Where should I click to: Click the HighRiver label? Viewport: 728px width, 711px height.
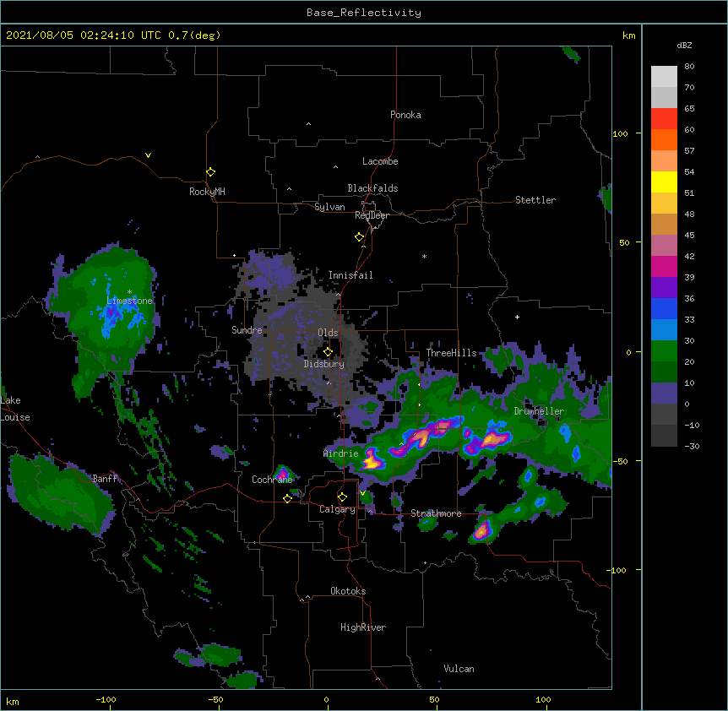click(363, 627)
